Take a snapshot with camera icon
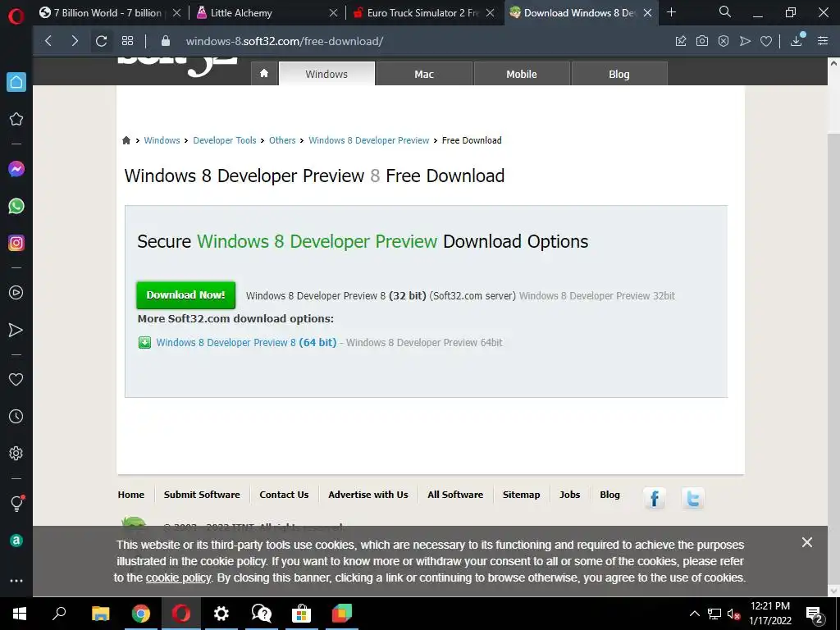Viewport: 840px width, 630px height. click(702, 41)
